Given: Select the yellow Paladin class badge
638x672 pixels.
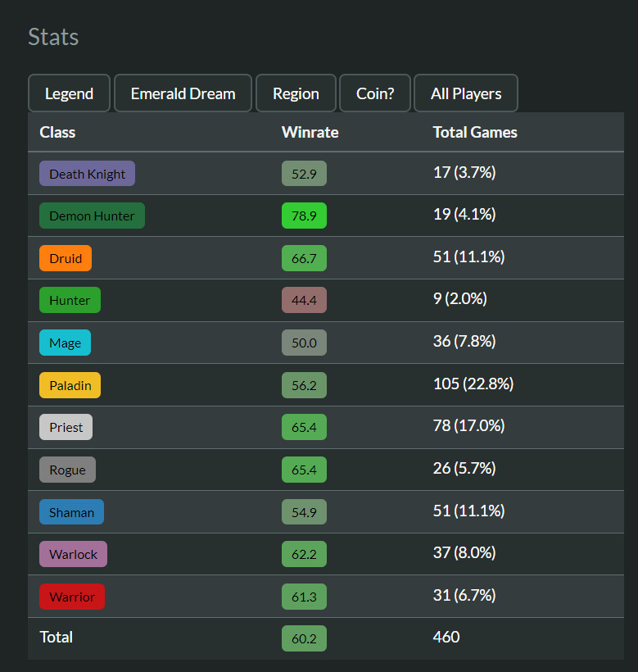Looking at the screenshot, I should (70, 385).
